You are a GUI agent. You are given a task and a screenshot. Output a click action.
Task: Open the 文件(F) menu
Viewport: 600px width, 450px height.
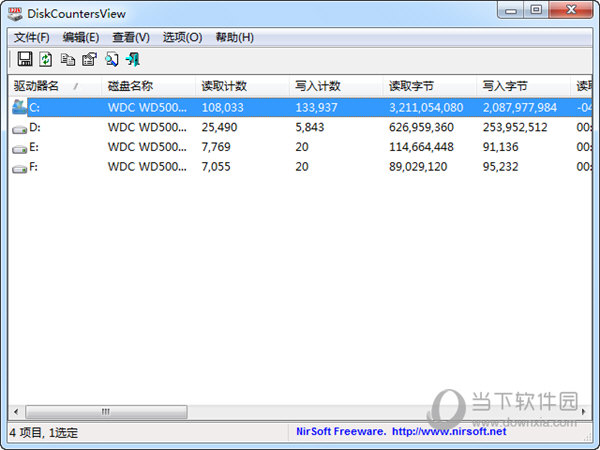point(31,38)
